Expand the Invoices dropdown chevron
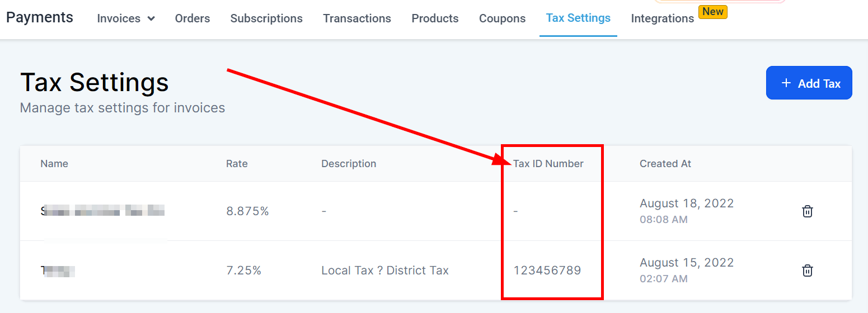This screenshot has width=868, height=313. [151, 18]
